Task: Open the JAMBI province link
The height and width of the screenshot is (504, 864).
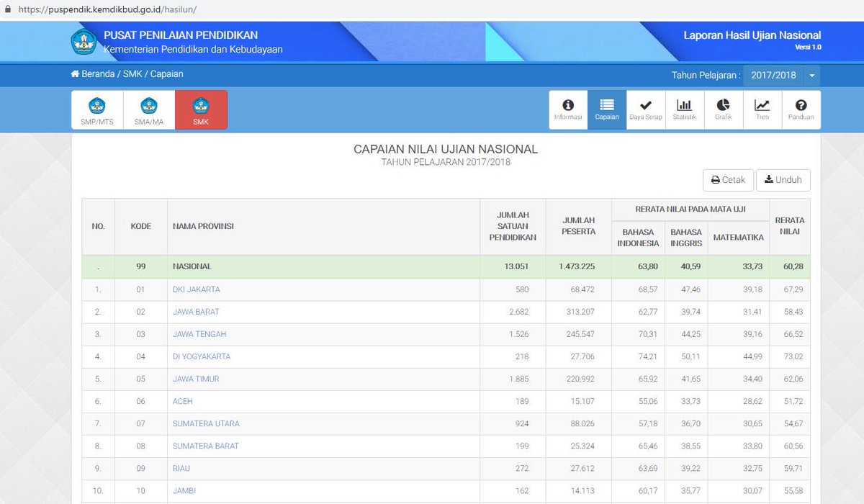Action: pos(184,490)
